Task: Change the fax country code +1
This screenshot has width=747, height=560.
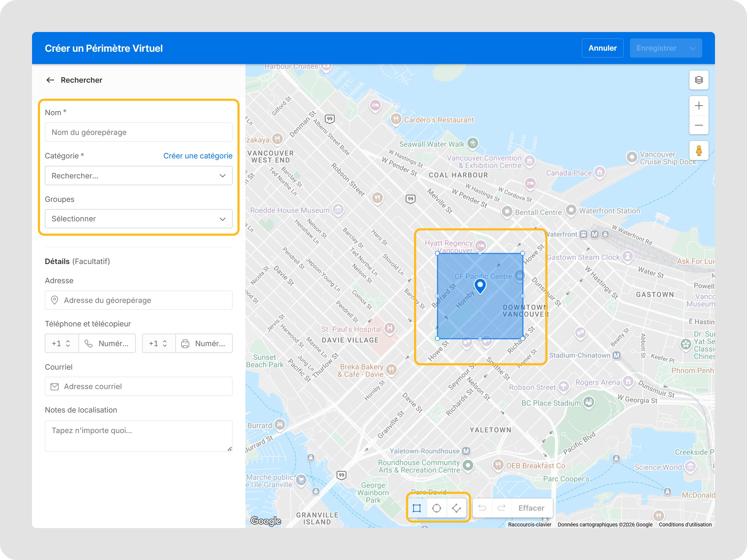Action: 158,343
